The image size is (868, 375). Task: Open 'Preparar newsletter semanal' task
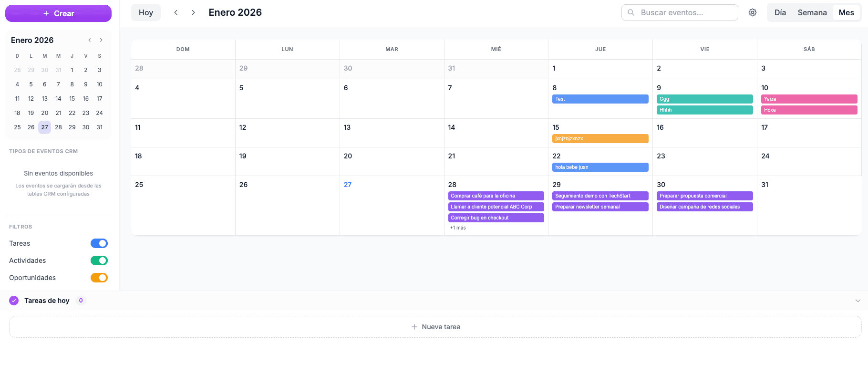click(x=600, y=207)
